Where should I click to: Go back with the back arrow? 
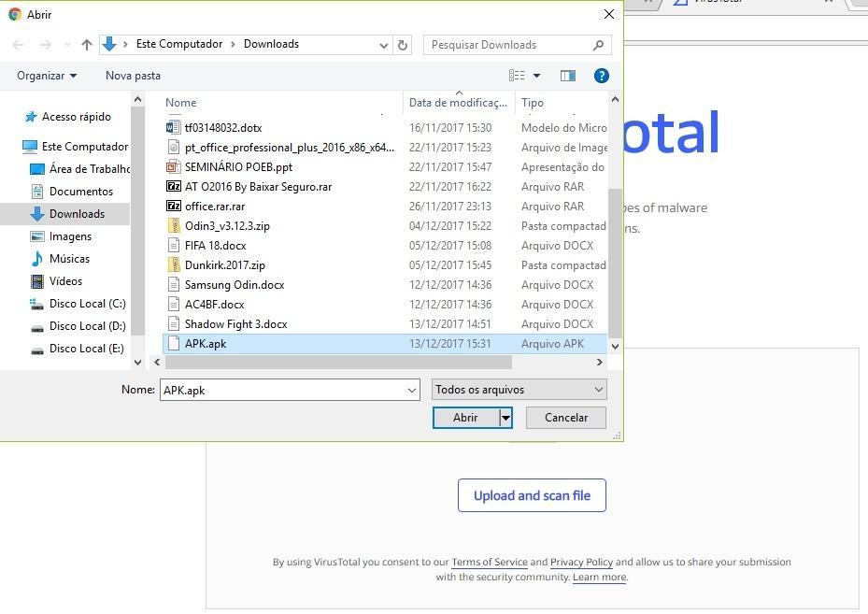click(x=18, y=45)
